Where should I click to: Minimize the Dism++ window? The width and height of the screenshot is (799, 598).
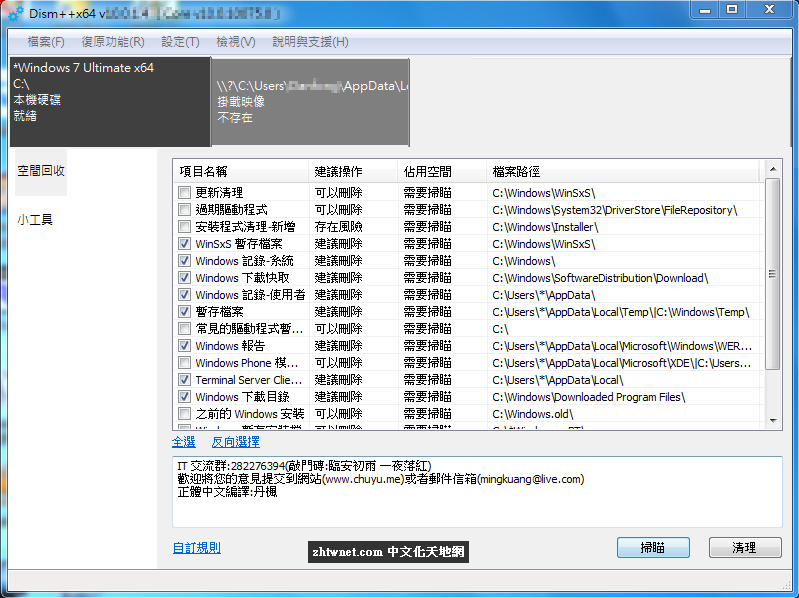(x=705, y=10)
